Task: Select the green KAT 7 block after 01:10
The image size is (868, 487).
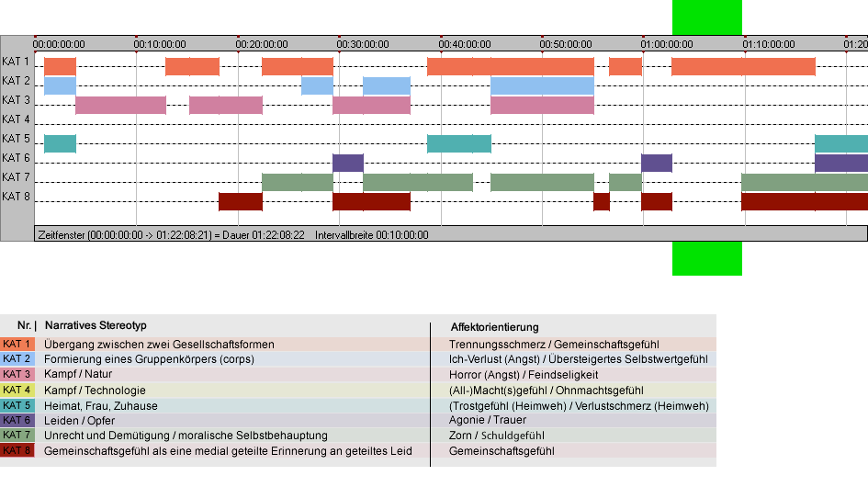Action: click(x=805, y=182)
